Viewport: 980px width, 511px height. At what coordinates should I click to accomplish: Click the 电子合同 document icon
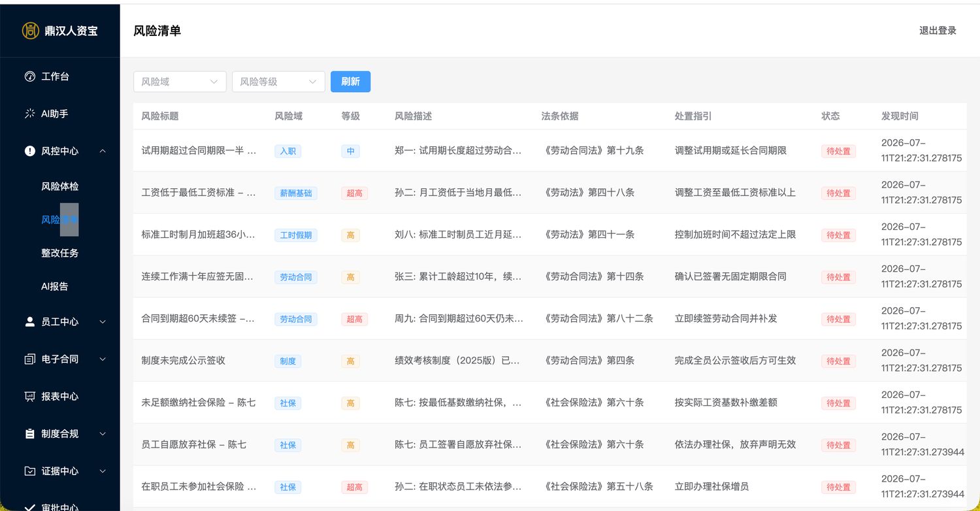click(29, 359)
